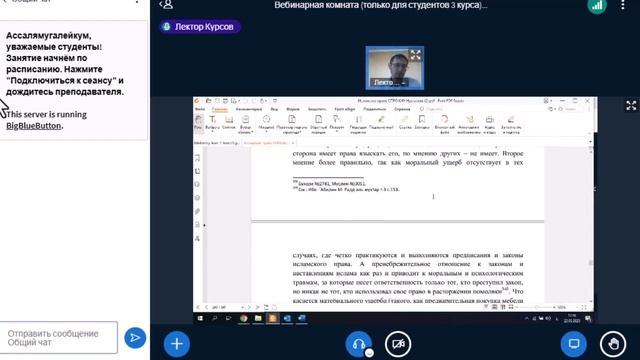Focus the chat message input field
This screenshot has width=640, height=360.
(59, 338)
